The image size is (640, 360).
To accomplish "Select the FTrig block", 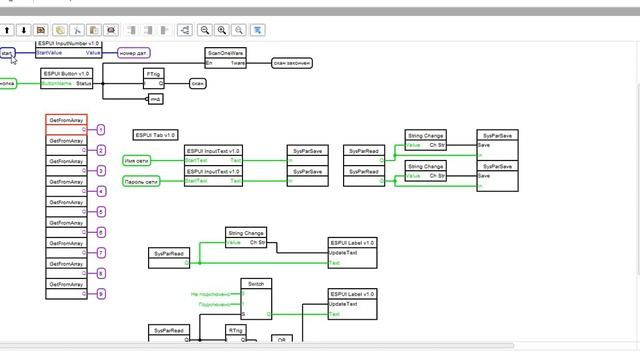I will [x=153, y=78].
